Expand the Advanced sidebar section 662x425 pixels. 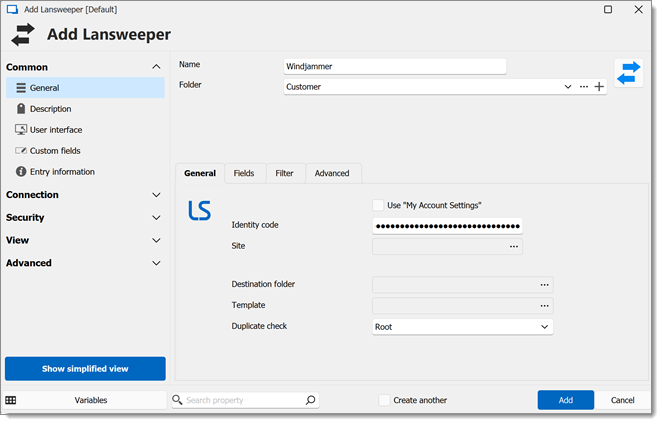pos(156,263)
